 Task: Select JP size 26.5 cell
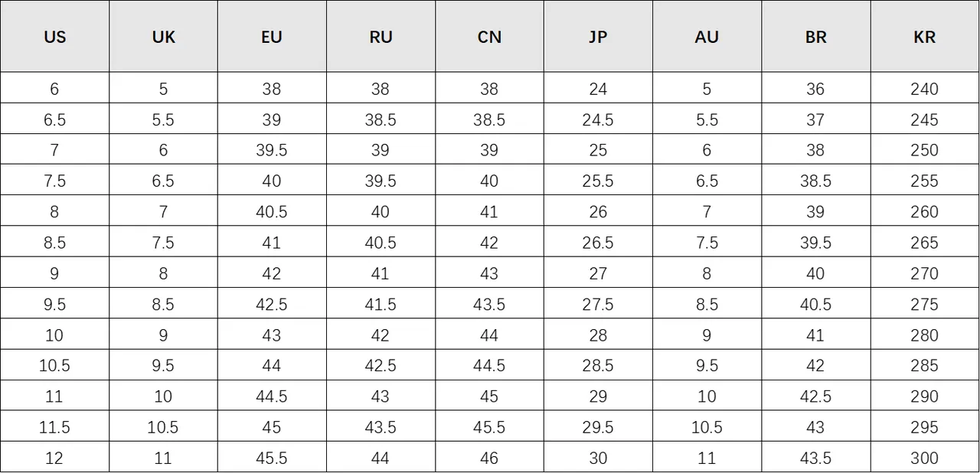pyautogui.click(x=598, y=243)
